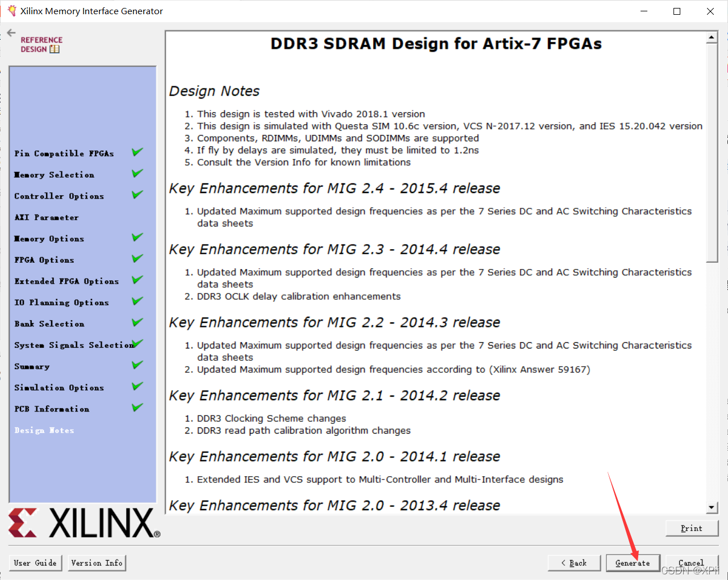728x580 pixels.
Task: Click 'DDR3 SDRAM Design for Artix-7 FPGAs' title
Action: click(x=436, y=44)
